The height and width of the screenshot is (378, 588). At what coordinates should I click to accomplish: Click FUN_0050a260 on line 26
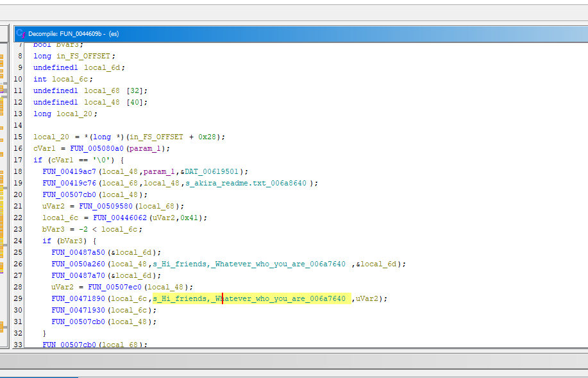click(x=78, y=264)
